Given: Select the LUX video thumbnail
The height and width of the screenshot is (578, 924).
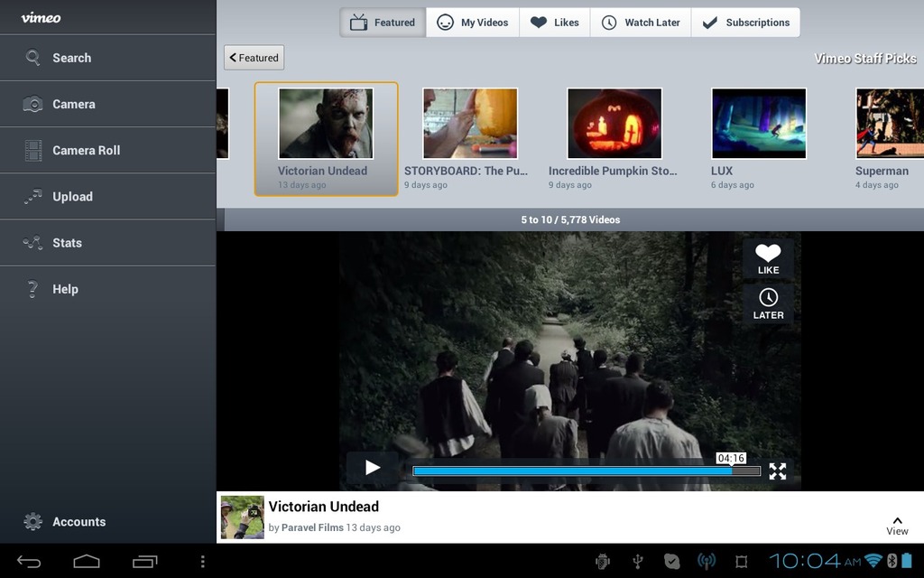Looking at the screenshot, I should [x=759, y=124].
